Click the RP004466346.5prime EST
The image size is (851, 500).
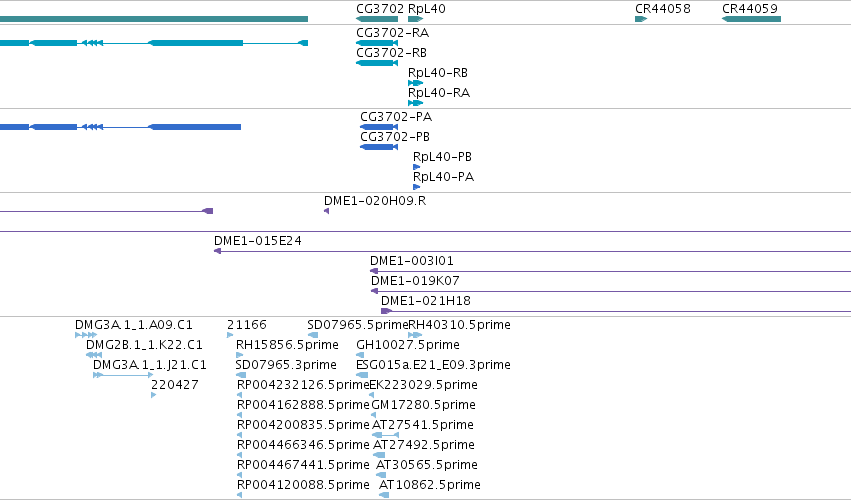click(x=239, y=455)
